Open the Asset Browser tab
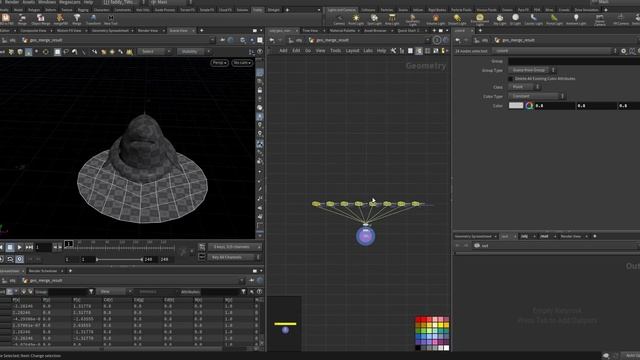Viewport: 640px width, 360px height. (x=375, y=31)
